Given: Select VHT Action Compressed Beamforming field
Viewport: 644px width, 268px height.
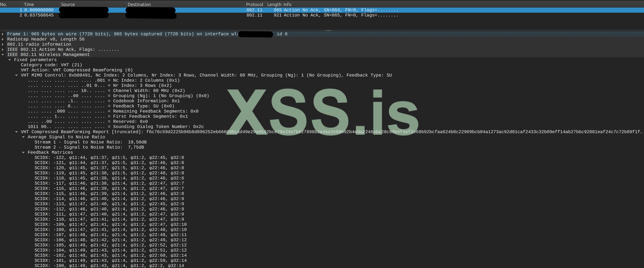Looking at the screenshot, I should [77, 70].
